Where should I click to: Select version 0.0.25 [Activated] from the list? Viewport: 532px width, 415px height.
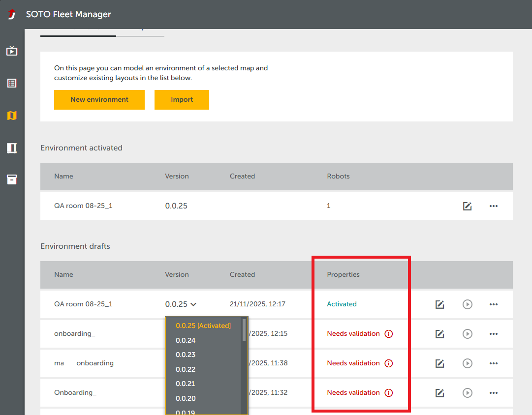203,326
